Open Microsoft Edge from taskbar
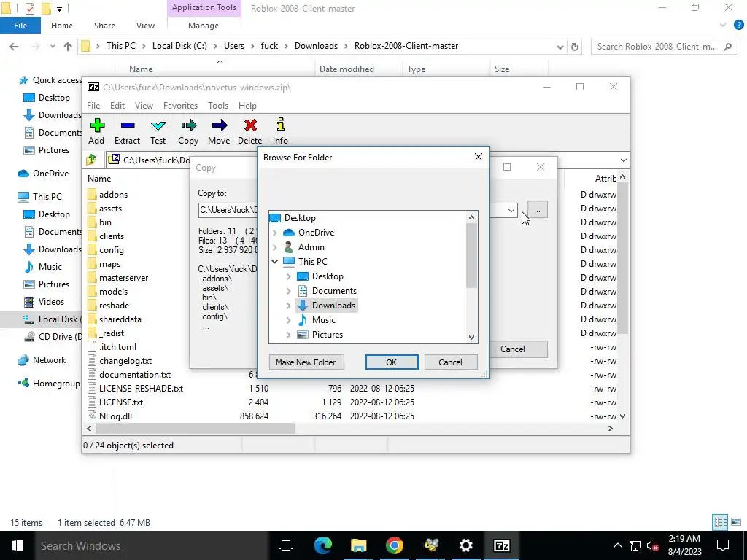Viewport: 747px width, 560px height. 323,545
